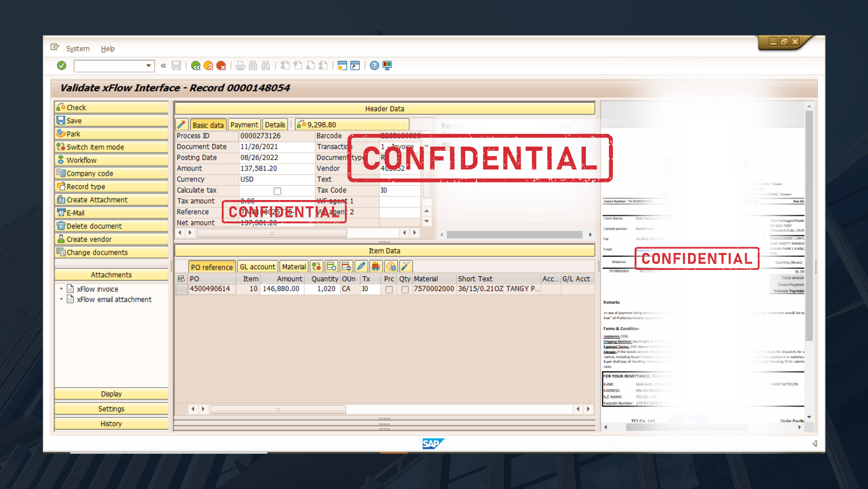Click the Find Next binoculars icon

coord(266,66)
